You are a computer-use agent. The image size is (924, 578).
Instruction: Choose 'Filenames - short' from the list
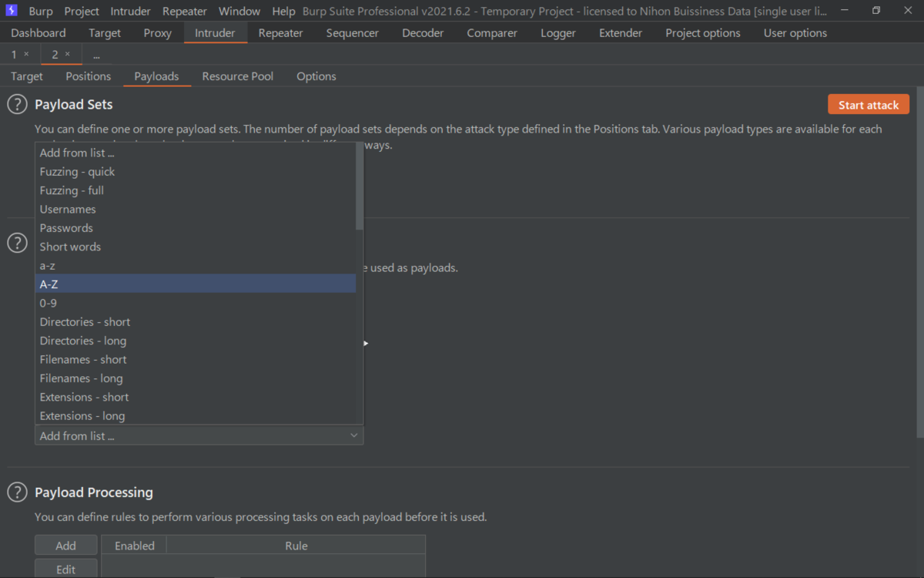196,359
